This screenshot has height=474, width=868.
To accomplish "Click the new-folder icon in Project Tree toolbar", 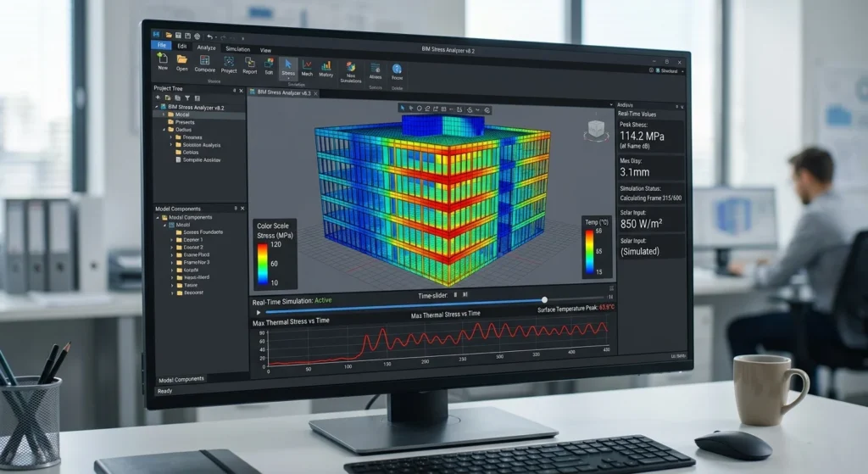I will [168, 98].
